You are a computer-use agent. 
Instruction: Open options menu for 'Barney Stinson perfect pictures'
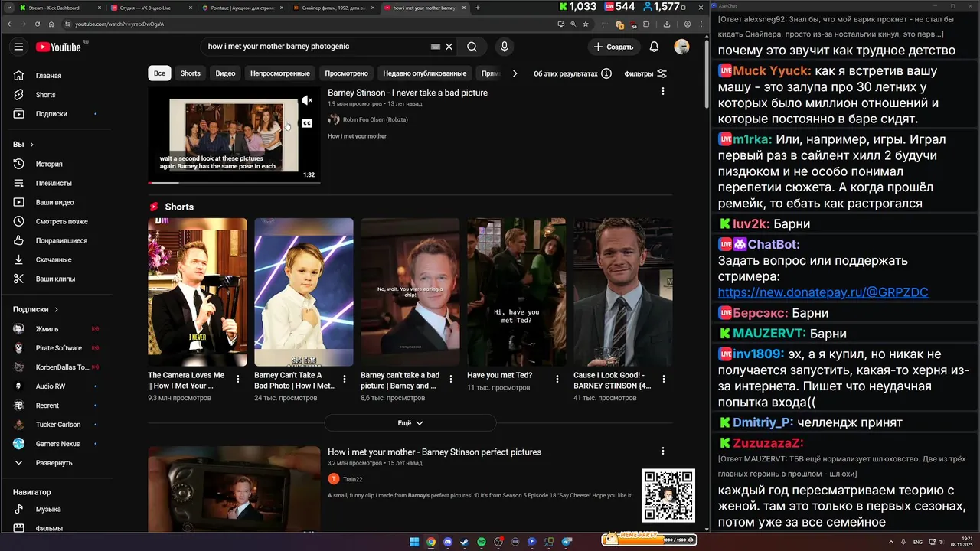tap(662, 451)
